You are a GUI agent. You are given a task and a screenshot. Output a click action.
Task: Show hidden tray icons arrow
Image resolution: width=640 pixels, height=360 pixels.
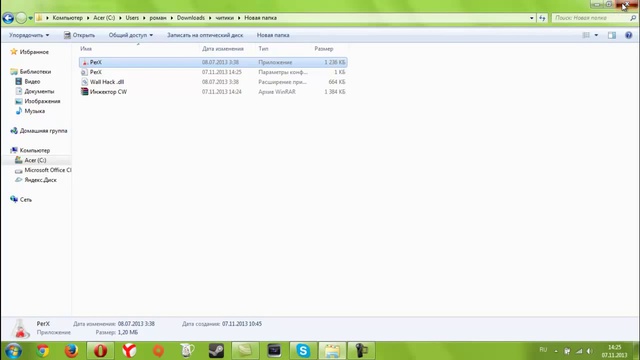[x=556, y=351]
